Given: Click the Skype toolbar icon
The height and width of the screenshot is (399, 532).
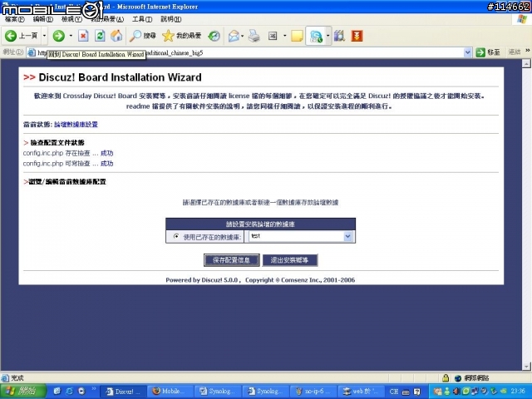Looking at the screenshot, I should (x=316, y=36).
